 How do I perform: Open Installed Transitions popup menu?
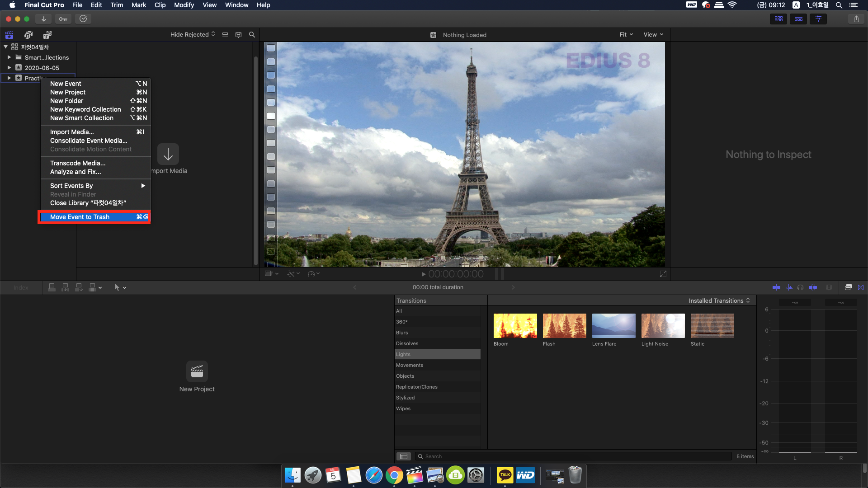coord(719,301)
